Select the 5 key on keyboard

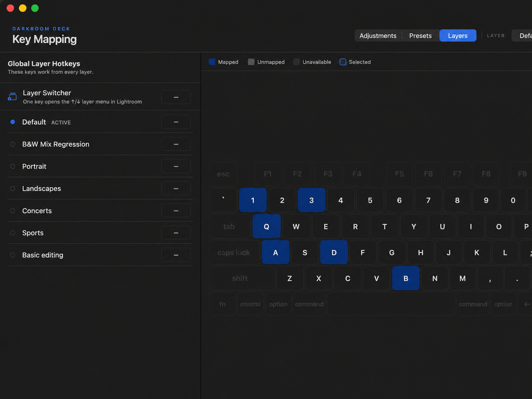[x=370, y=200]
